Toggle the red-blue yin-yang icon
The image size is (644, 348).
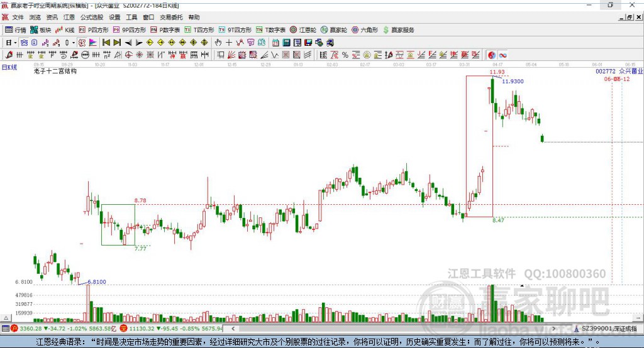492,55
